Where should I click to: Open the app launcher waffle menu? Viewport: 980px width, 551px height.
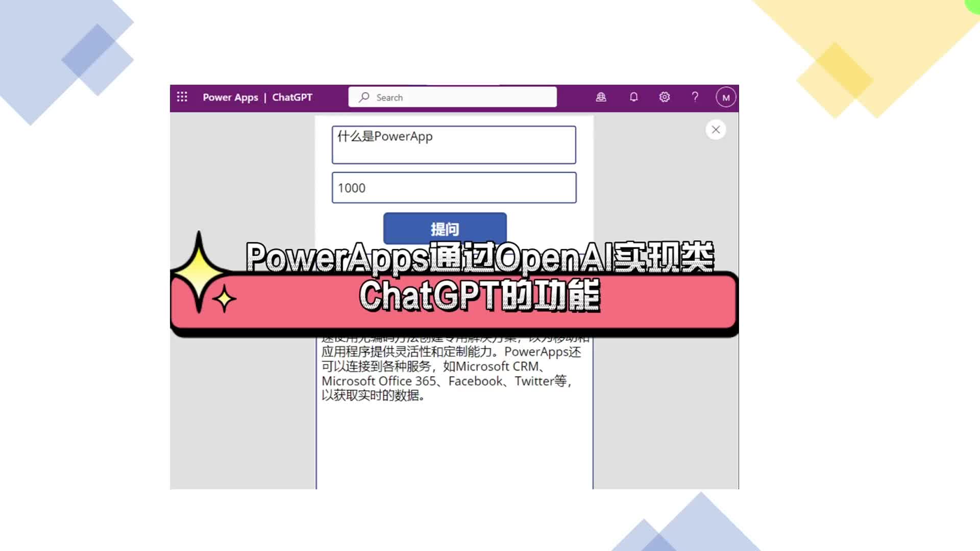pos(182,97)
